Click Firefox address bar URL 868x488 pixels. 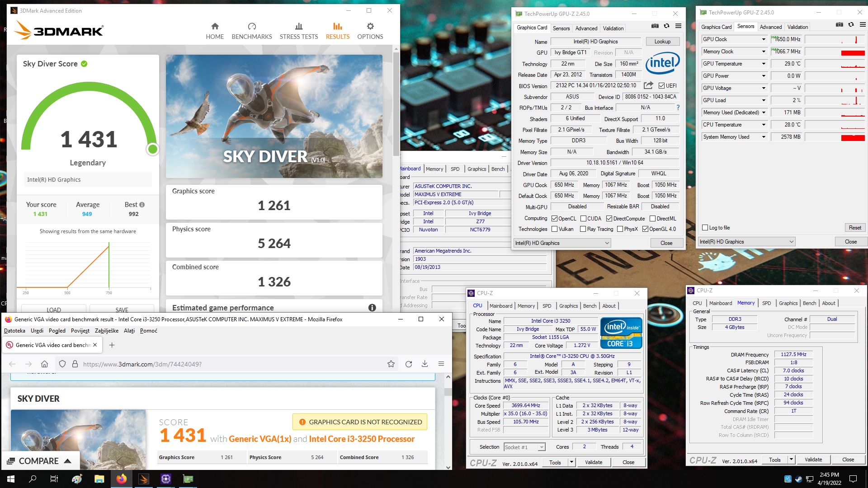pyautogui.click(x=142, y=364)
